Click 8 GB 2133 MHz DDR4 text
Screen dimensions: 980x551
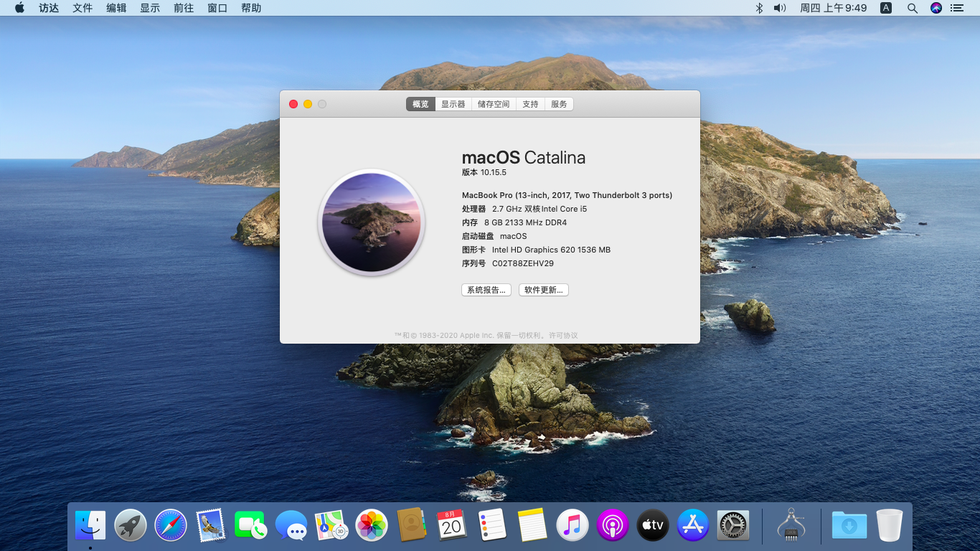(525, 222)
